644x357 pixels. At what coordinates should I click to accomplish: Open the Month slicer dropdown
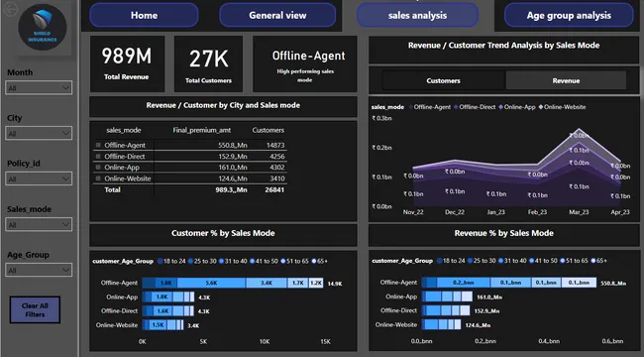click(39, 87)
